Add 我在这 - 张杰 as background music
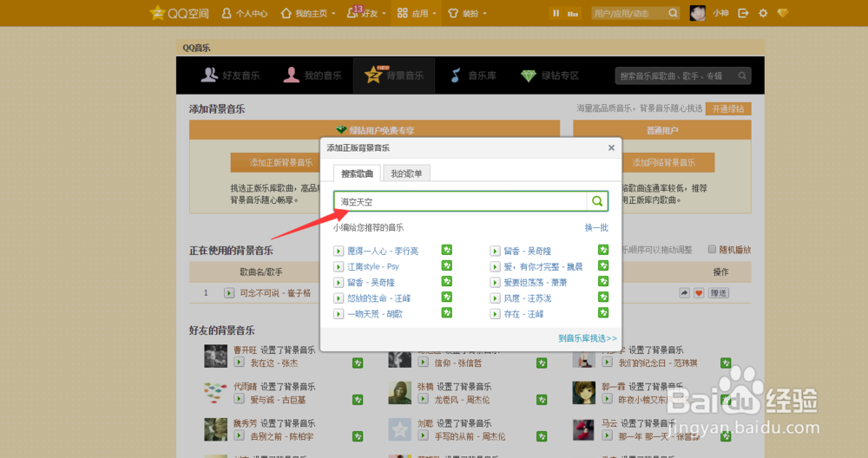868x458 pixels. point(358,363)
